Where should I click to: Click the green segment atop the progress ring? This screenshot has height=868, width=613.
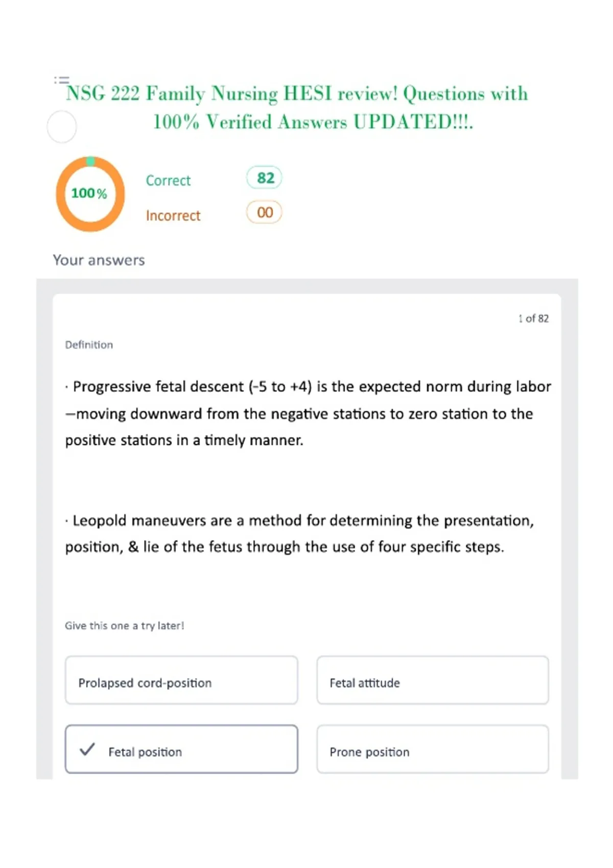(x=90, y=161)
